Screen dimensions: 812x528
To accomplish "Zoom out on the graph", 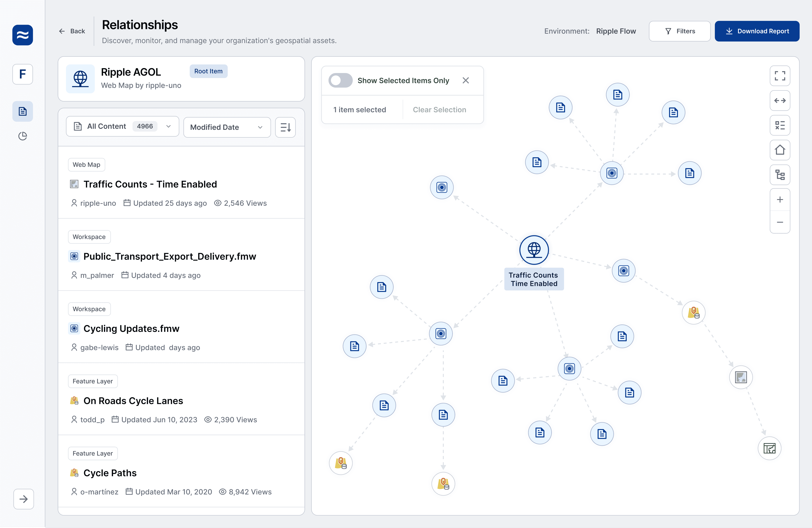I will 780,222.
